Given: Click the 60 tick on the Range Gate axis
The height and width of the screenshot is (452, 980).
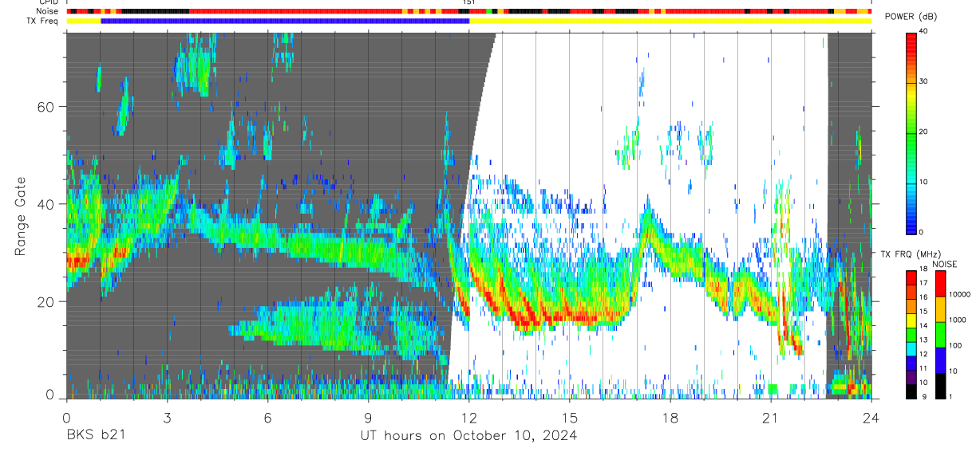Looking at the screenshot, I should tap(45, 106).
